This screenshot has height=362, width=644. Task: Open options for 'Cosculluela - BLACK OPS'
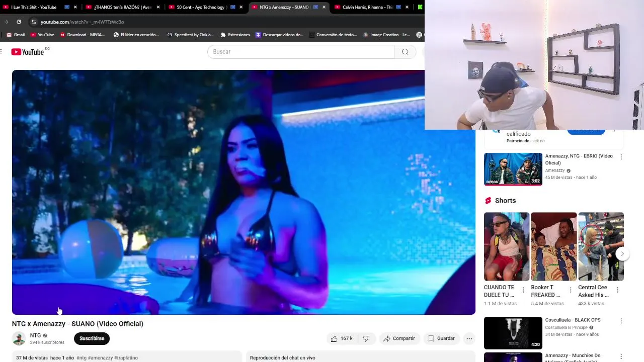click(x=621, y=321)
